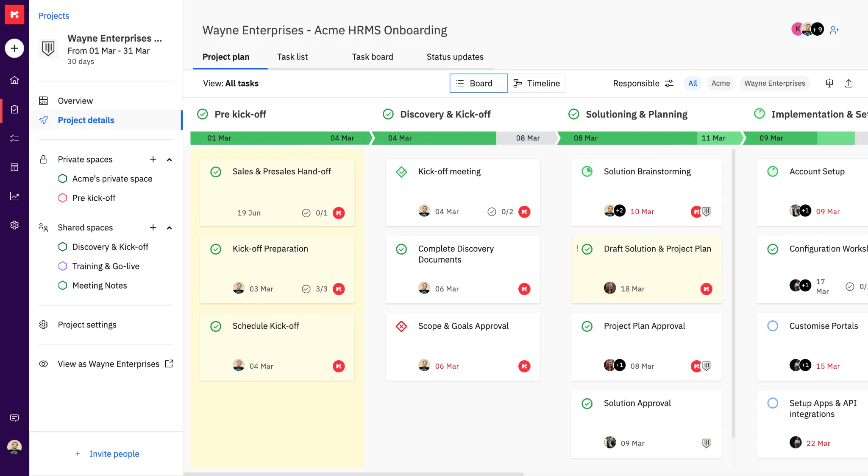Click the export upload icon top right
The height and width of the screenshot is (476, 868).
pyautogui.click(x=849, y=83)
